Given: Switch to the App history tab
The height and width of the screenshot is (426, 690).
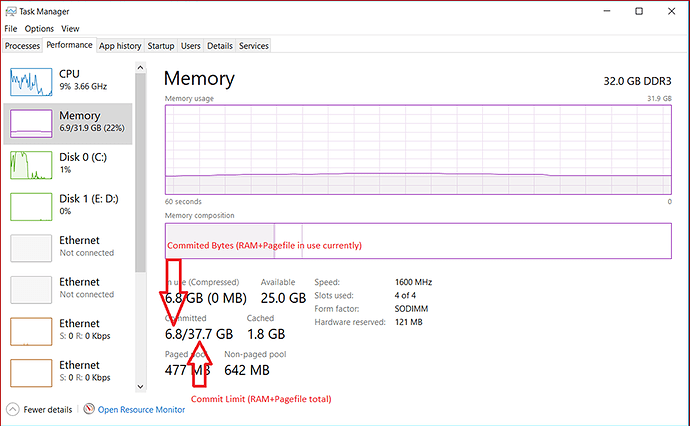Looking at the screenshot, I should pyautogui.click(x=120, y=46).
